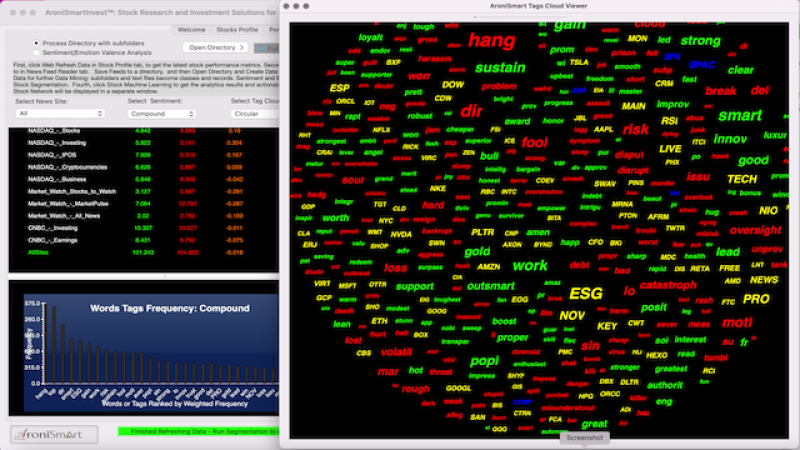Click the red word loss in tag cloud
Viewport: 800px width, 450px height.
(x=395, y=268)
